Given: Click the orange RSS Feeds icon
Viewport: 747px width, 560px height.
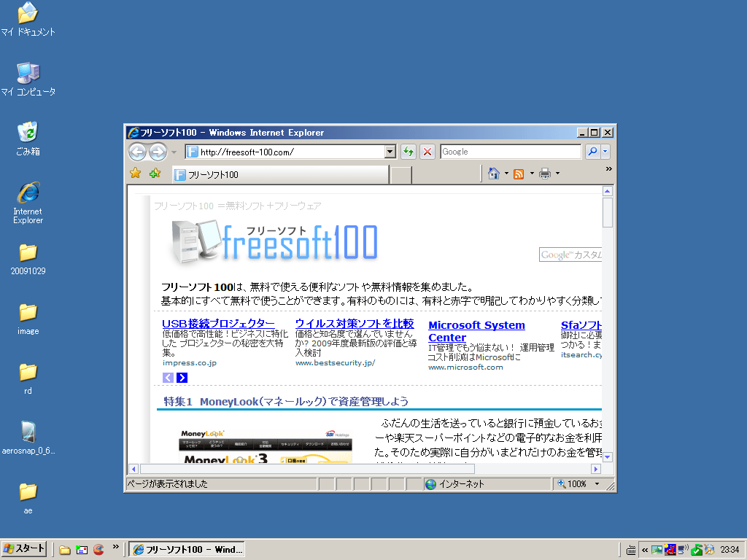Looking at the screenshot, I should [519, 174].
